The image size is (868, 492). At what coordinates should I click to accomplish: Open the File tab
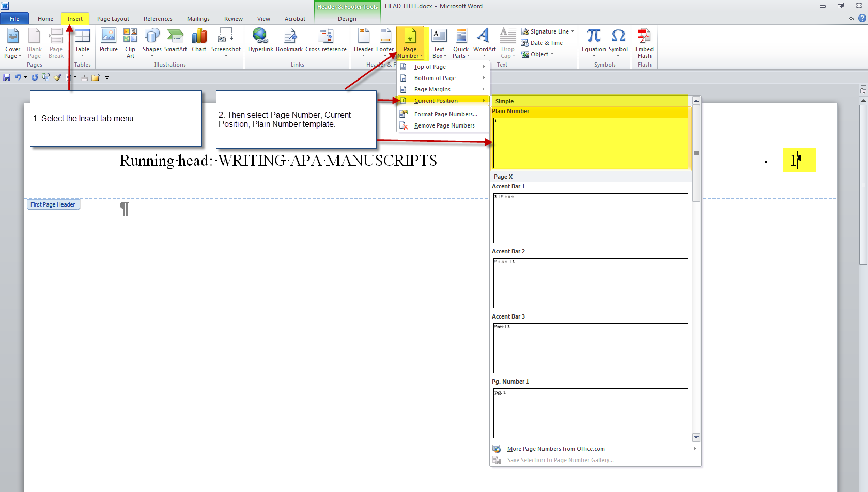pyautogui.click(x=14, y=19)
